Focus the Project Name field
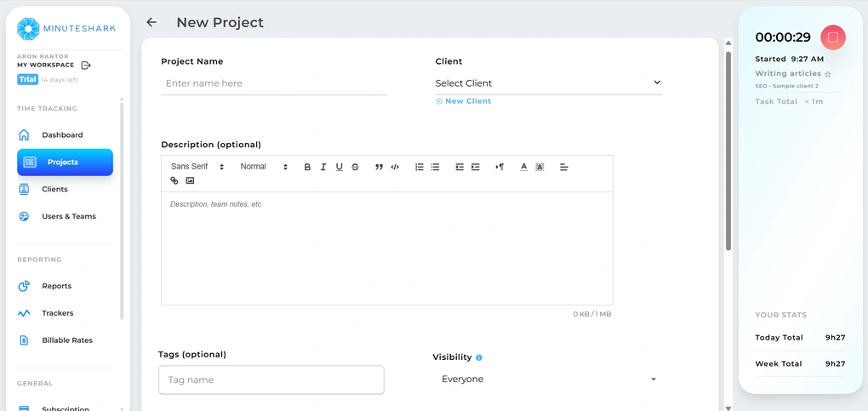This screenshot has height=411, width=868. pos(274,83)
